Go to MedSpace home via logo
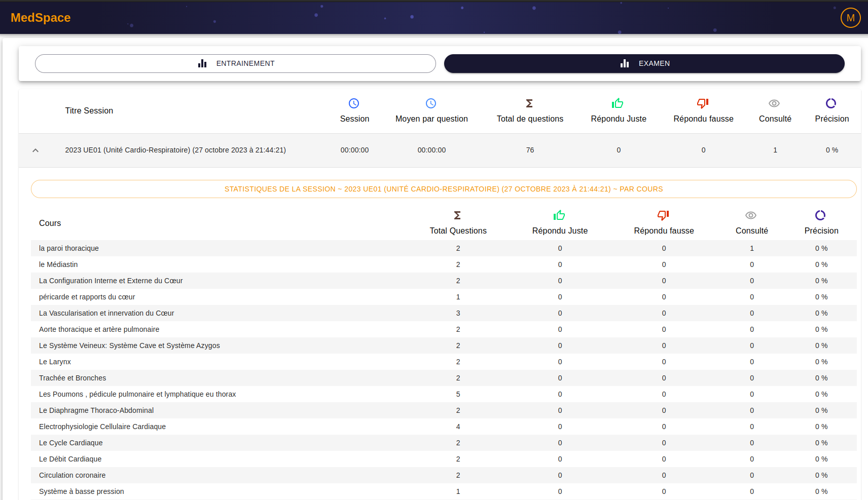This screenshot has height=500, width=868. click(41, 18)
